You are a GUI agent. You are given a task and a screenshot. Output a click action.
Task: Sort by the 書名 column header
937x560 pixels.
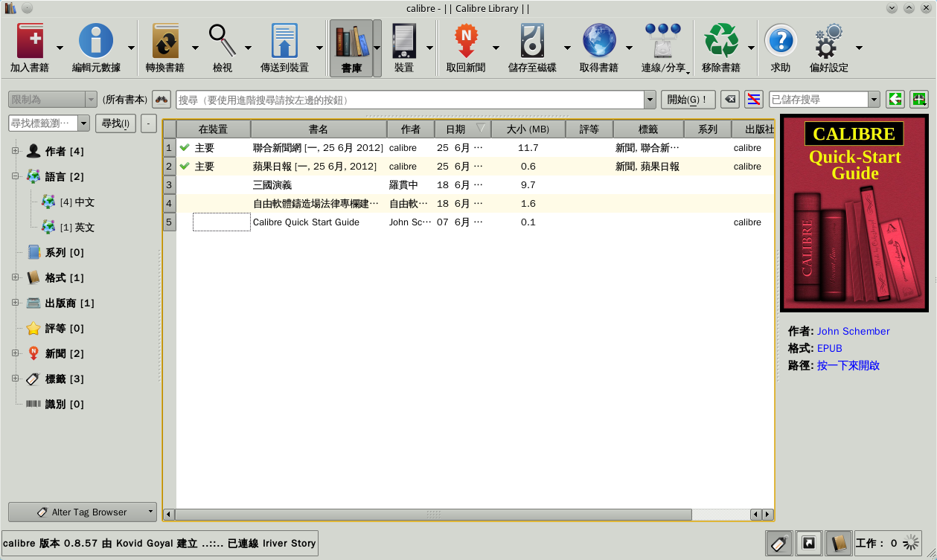(319, 129)
